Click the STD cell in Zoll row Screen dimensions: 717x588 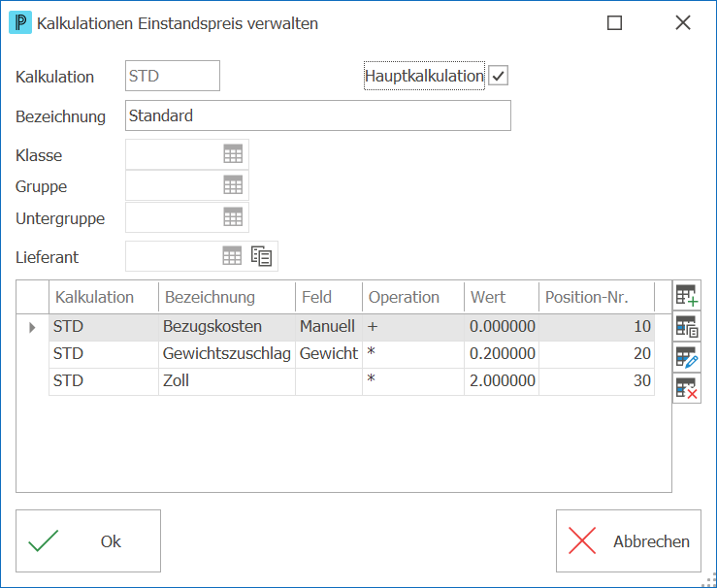pos(104,381)
